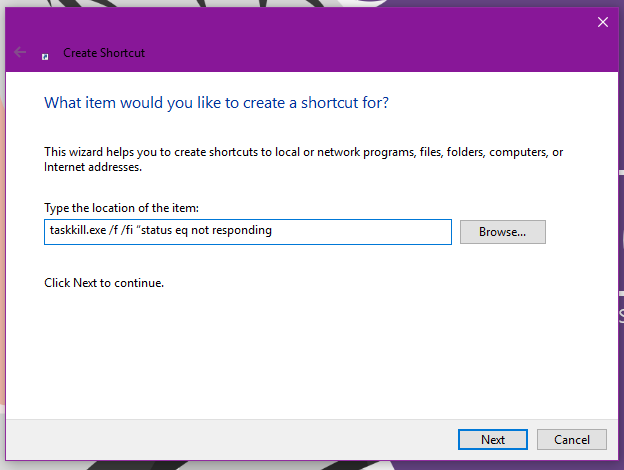This screenshot has width=624, height=470.
Task: Click the 'This wizard helps you' description
Action: 303,159
